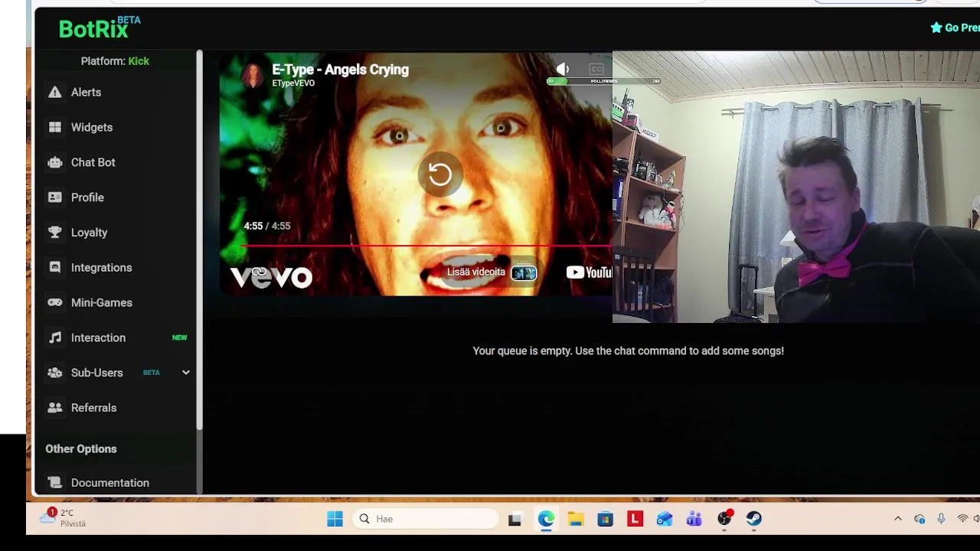The height and width of the screenshot is (551, 980).
Task: Select the Other Options heading
Action: (81, 449)
